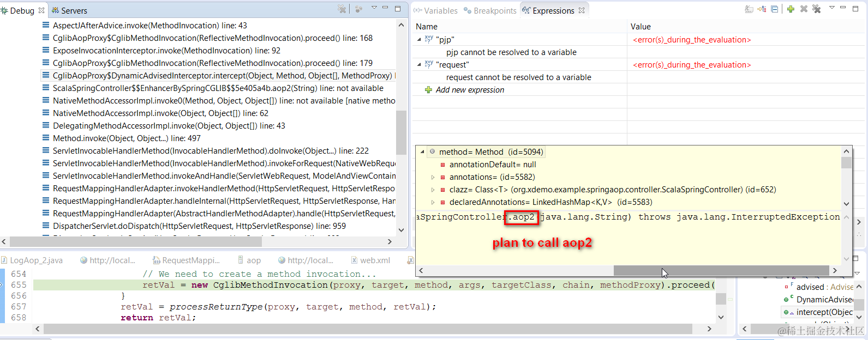This screenshot has width=868, height=340.
Task: Click Show Logical Structure icon in Expressions toolbar
Action: point(762,9)
